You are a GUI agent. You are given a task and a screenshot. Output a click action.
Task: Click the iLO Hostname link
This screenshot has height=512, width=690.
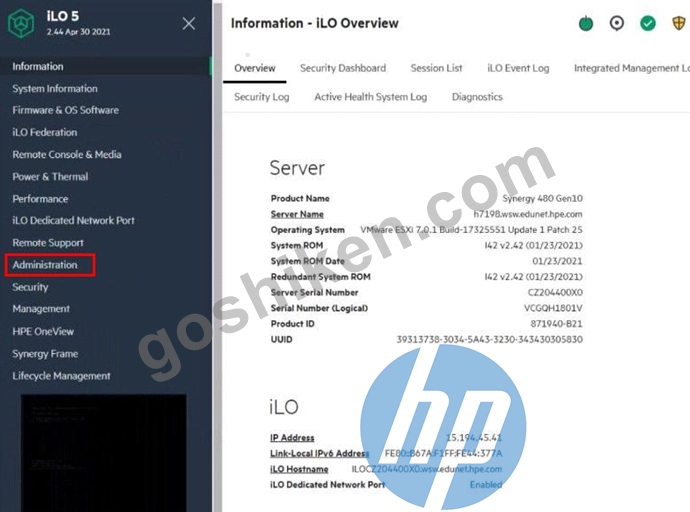pyautogui.click(x=299, y=469)
